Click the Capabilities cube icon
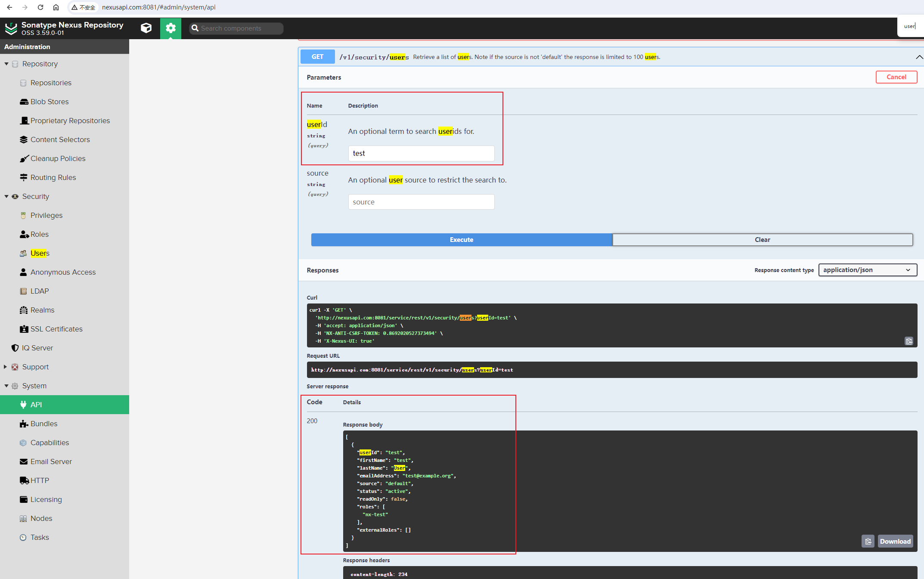924x579 pixels. (23, 443)
